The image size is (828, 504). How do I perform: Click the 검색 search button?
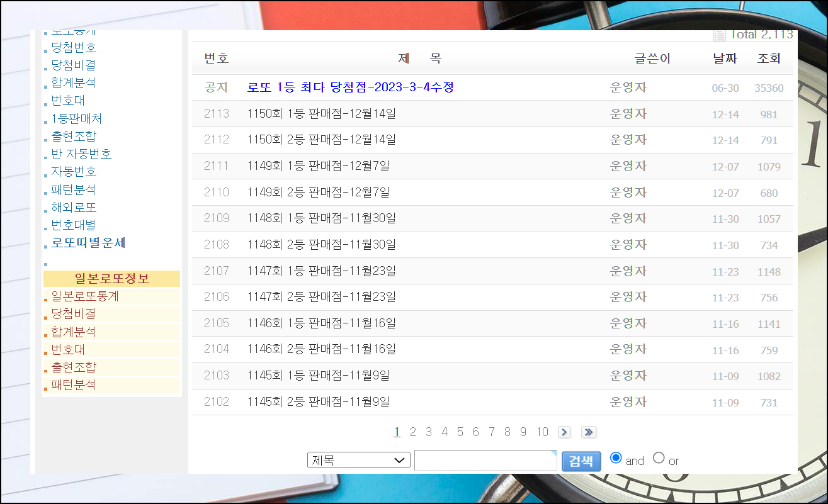point(581,461)
